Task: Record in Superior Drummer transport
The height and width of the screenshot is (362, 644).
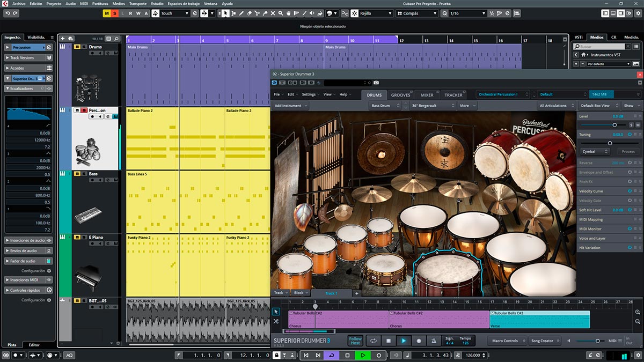Action: click(x=419, y=341)
